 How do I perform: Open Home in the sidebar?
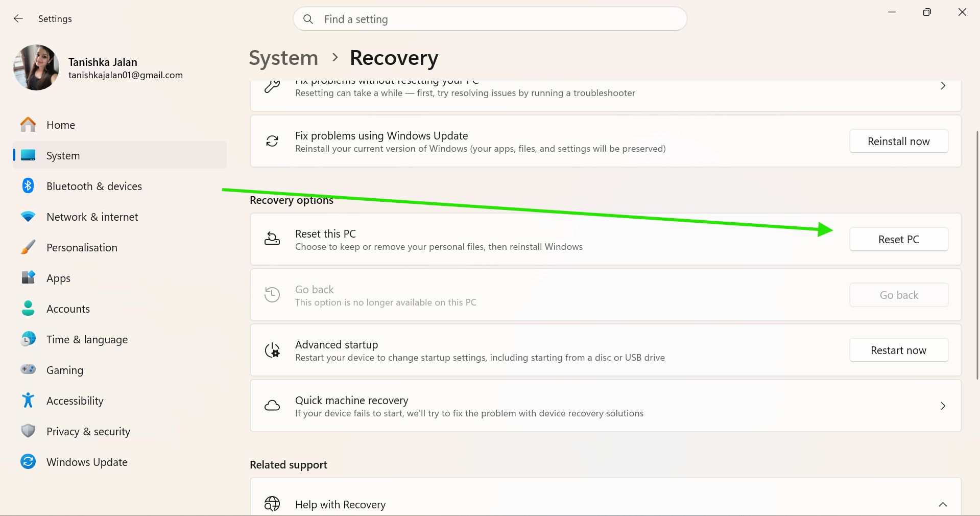119,125
